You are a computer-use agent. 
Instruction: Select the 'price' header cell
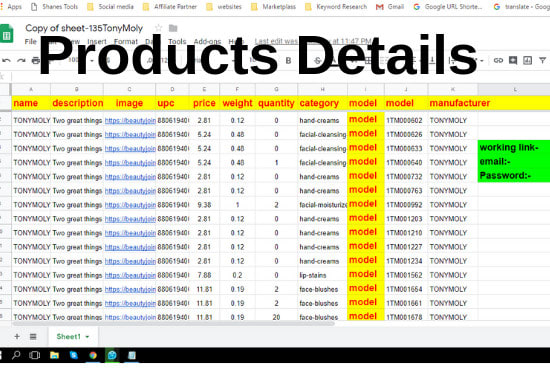click(x=204, y=103)
